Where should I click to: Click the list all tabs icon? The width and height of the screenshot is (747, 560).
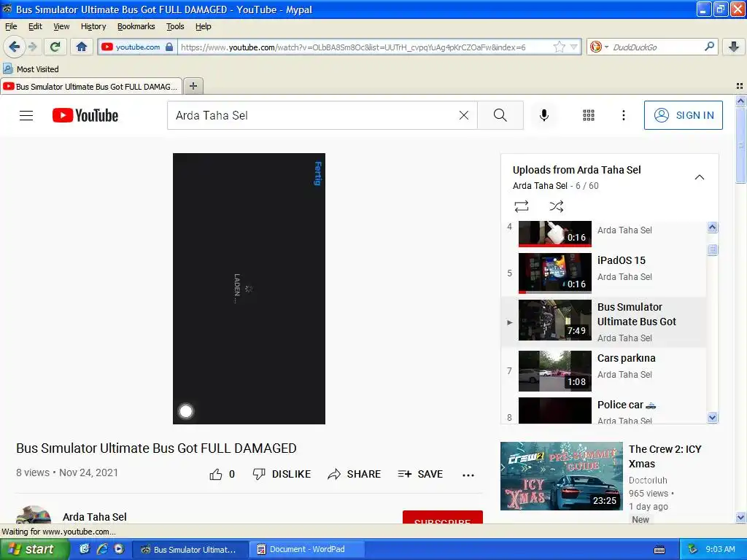click(740, 86)
